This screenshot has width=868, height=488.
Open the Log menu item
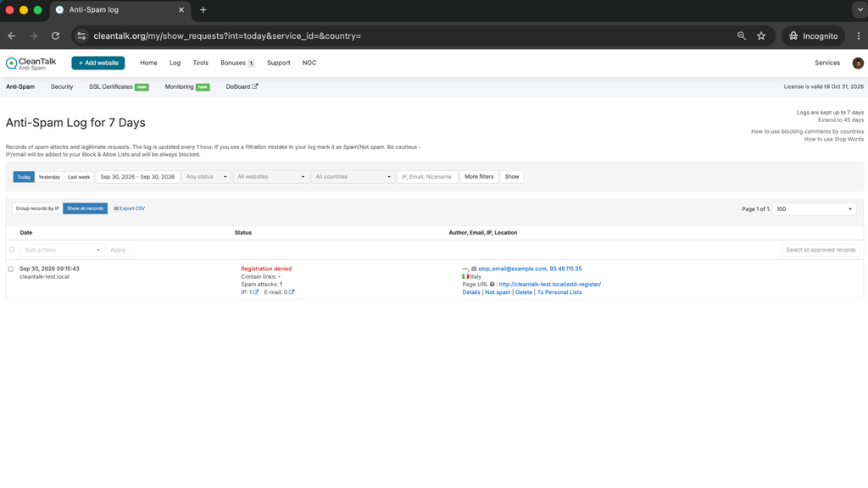tap(175, 63)
